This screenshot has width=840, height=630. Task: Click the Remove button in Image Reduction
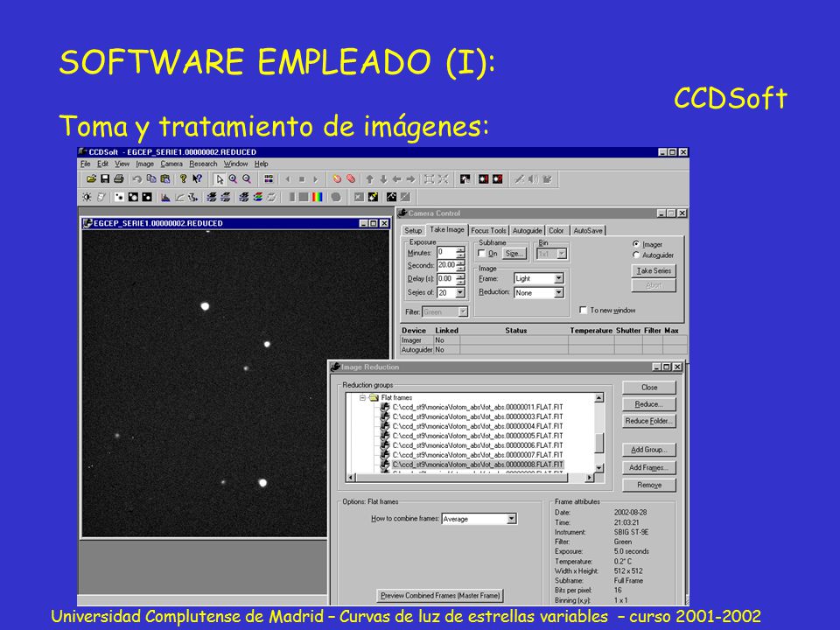[648, 485]
